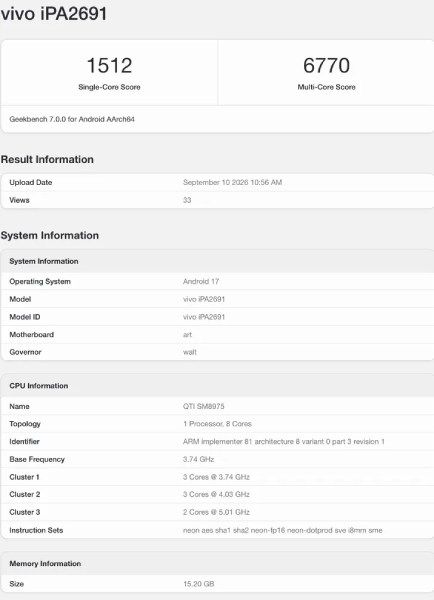The width and height of the screenshot is (434, 600).
Task: Click the 'Cluster 2' row label
Action: 25,494
